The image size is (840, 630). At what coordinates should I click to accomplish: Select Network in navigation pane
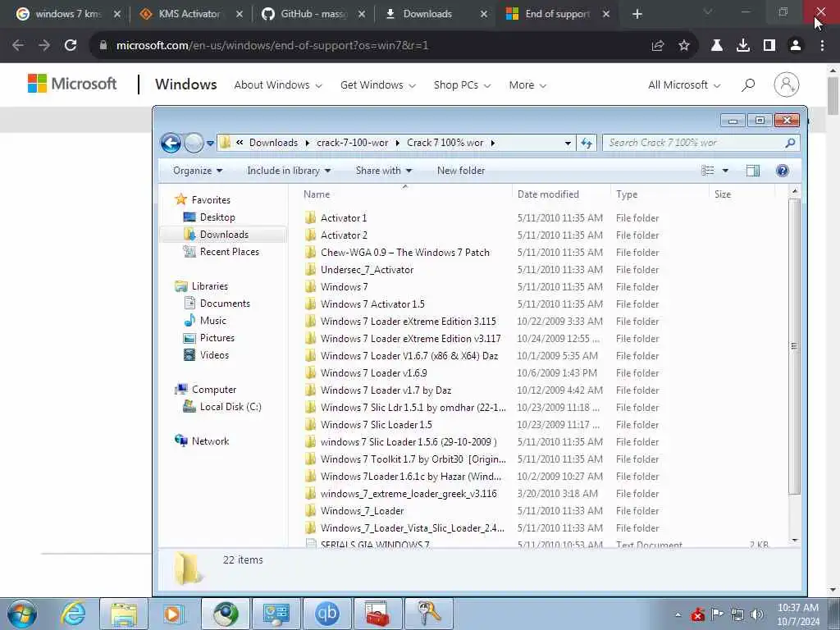click(x=210, y=441)
